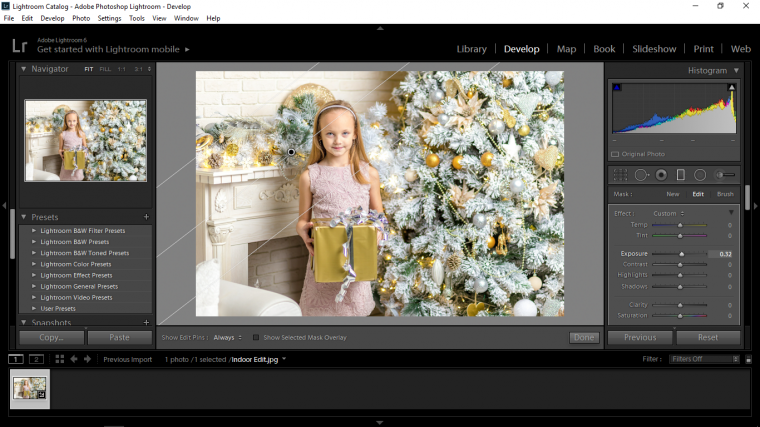Select the Spot Removal tool icon

pyautogui.click(x=641, y=175)
